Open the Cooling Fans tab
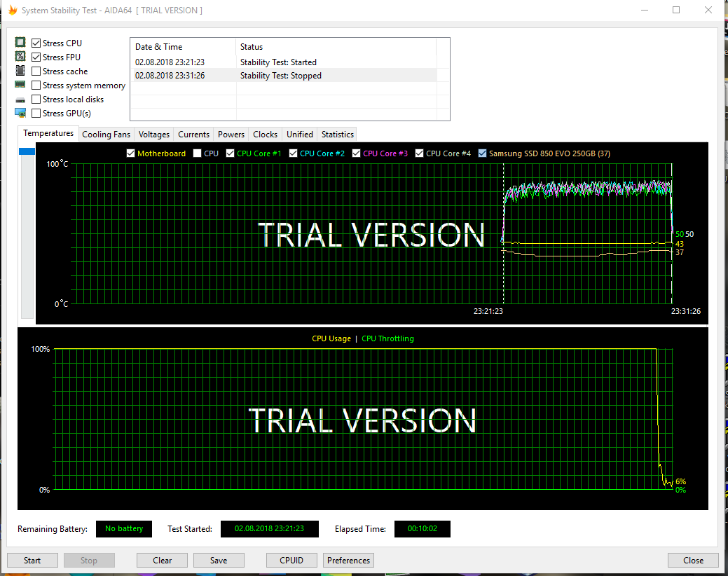This screenshot has width=728, height=576. (x=107, y=134)
